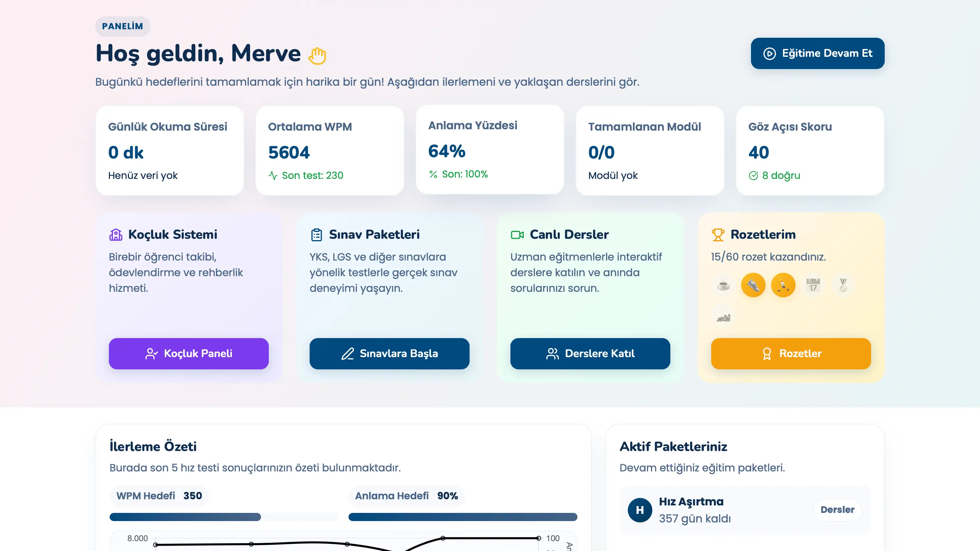Join via Derslere Katıl button
Viewport: 980px width, 551px height.
coord(590,353)
